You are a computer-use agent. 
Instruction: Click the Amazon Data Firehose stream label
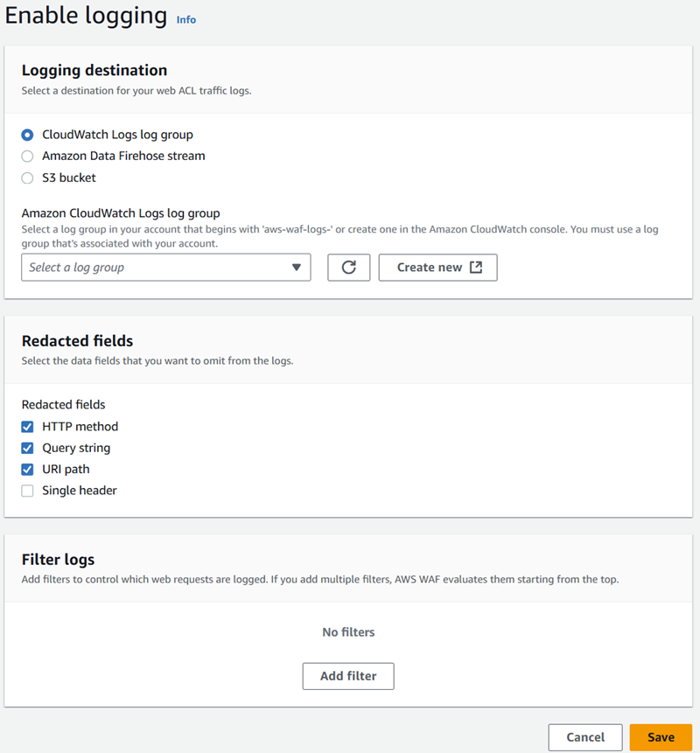pos(123,156)
